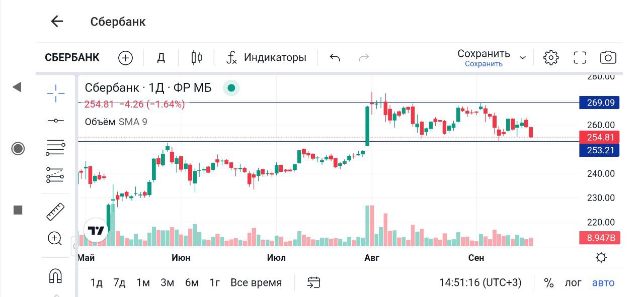
Task: Pick the ruler measure tool
Action: pyautogui.click(x=55, y=212)
